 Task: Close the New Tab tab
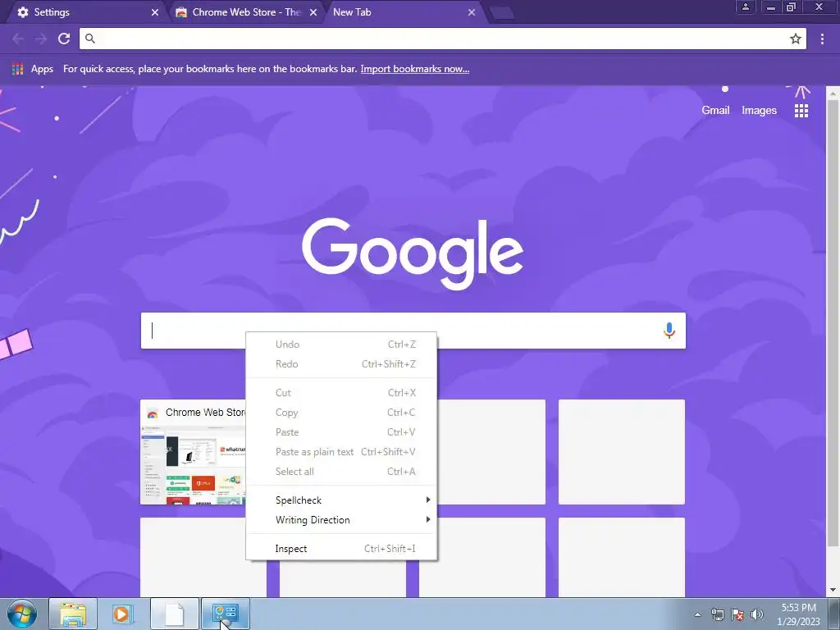click(x=472, y=12)
